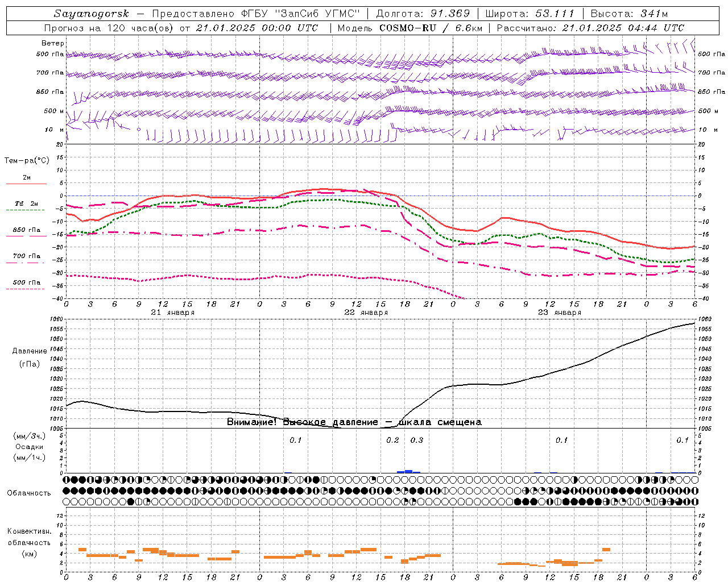Click 'Рассчитано: 21.01.2025 04:44 UTC' timestamp

pos(590,28)
